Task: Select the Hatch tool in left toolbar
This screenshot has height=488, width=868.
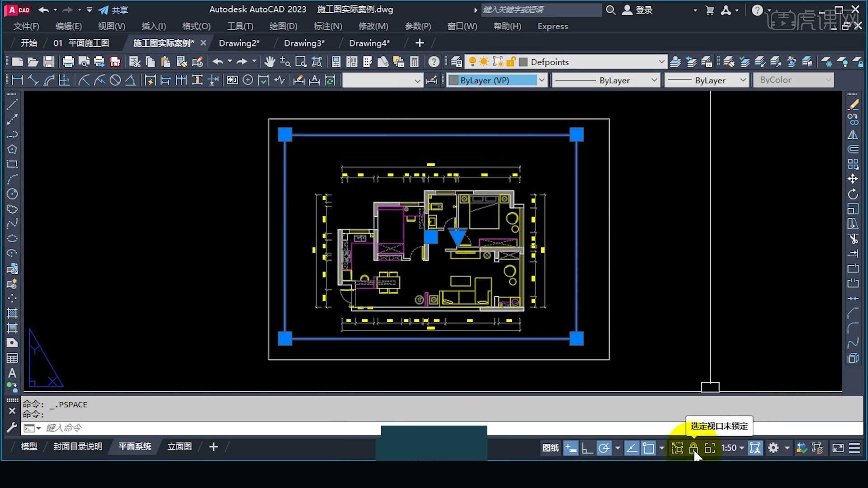Action: pyautogui.click(x=12, y=313)
